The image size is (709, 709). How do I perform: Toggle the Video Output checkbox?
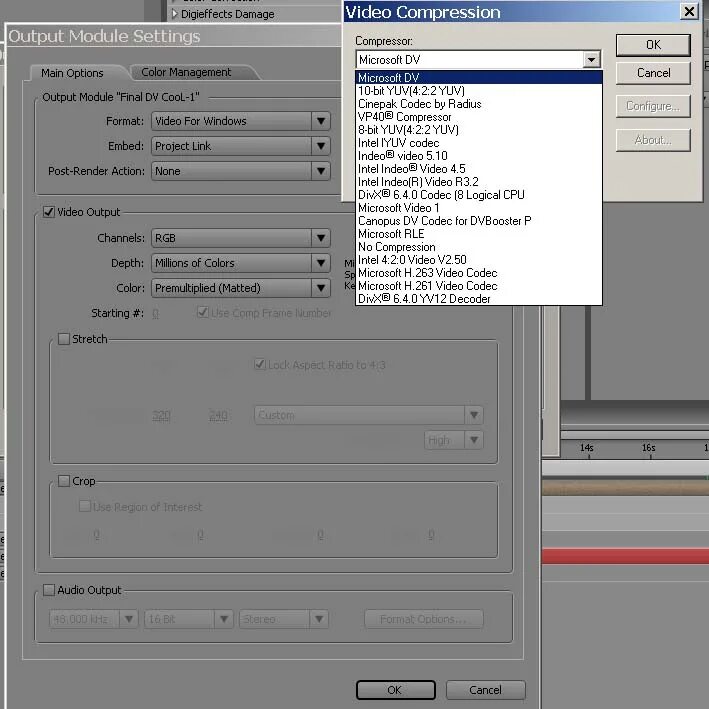click(49, 212)
